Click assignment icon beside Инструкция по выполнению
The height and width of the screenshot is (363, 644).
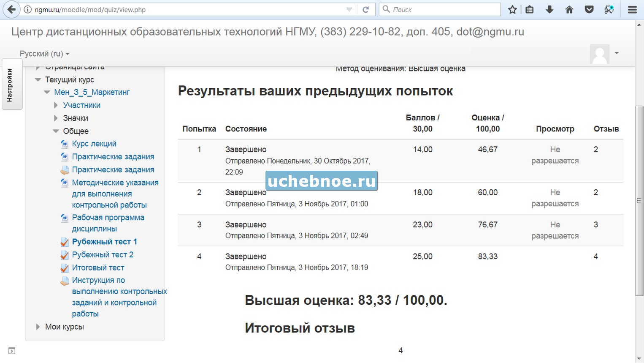[65, 281]
